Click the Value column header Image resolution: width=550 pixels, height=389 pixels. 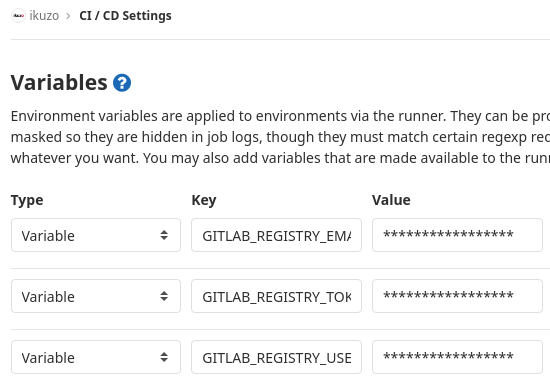point(391,200)
